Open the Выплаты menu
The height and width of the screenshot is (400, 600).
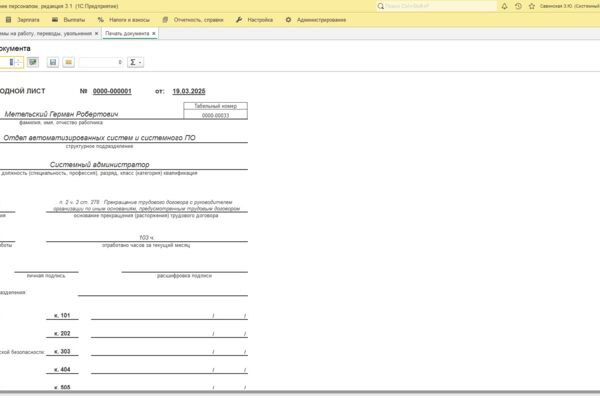point(74,20)
